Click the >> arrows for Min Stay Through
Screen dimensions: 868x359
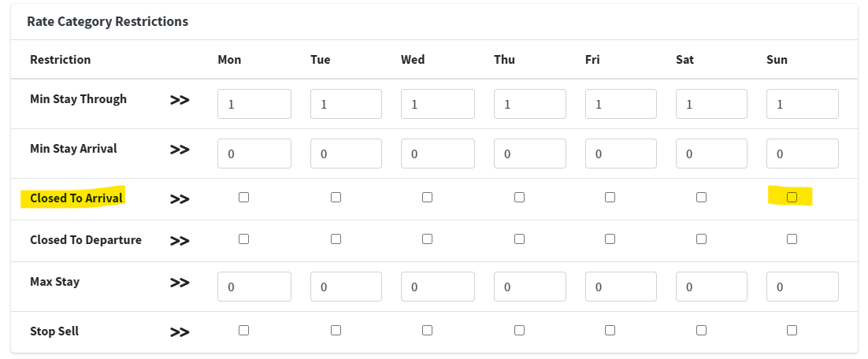point(180,101)
